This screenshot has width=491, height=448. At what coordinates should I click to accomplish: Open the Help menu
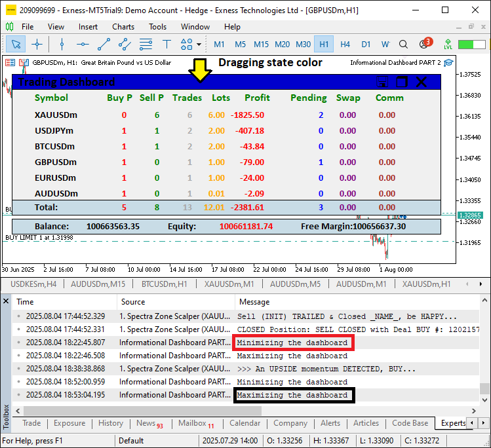click(232, 27)
